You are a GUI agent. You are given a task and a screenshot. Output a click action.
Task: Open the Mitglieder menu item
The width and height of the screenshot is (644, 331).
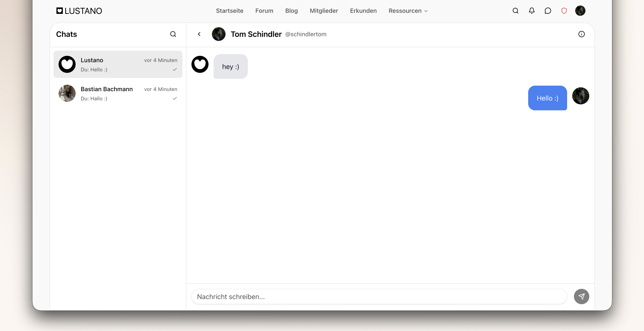pos(324,11)
